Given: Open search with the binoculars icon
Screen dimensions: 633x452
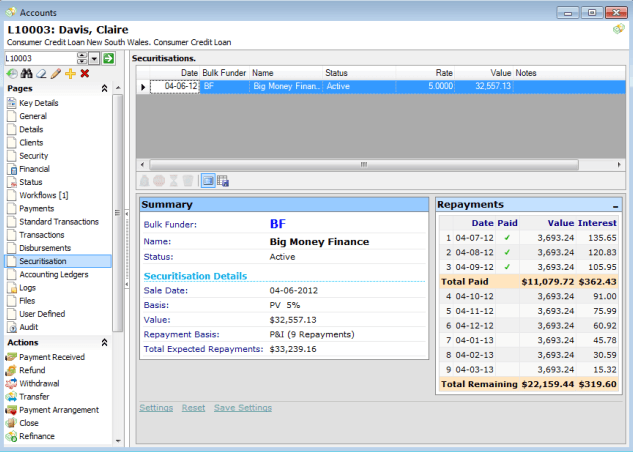Looking at the screenshot, I should coord(27,73).
